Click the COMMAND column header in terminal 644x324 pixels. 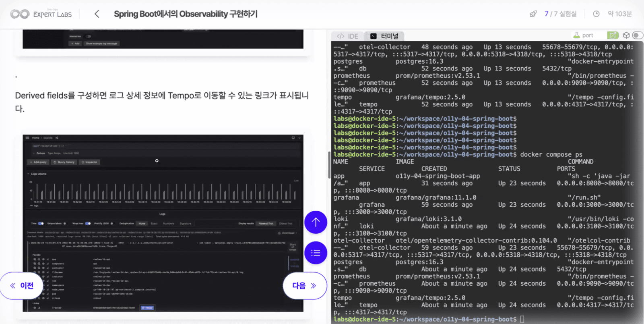click(580, 162)
